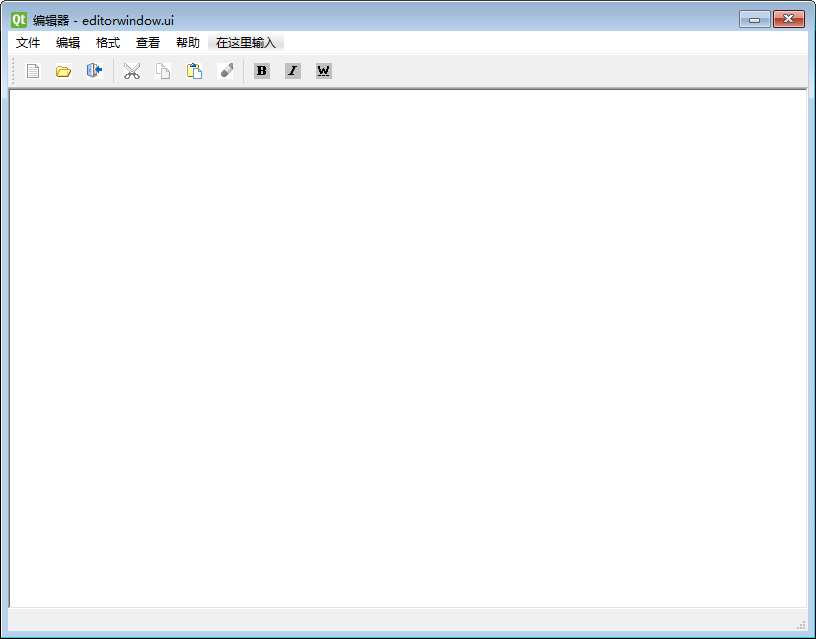Image resolution: width=816 pixels, height=639 pixels.
Task: Toggle Underline formatting button
Action: pos(324,71)
